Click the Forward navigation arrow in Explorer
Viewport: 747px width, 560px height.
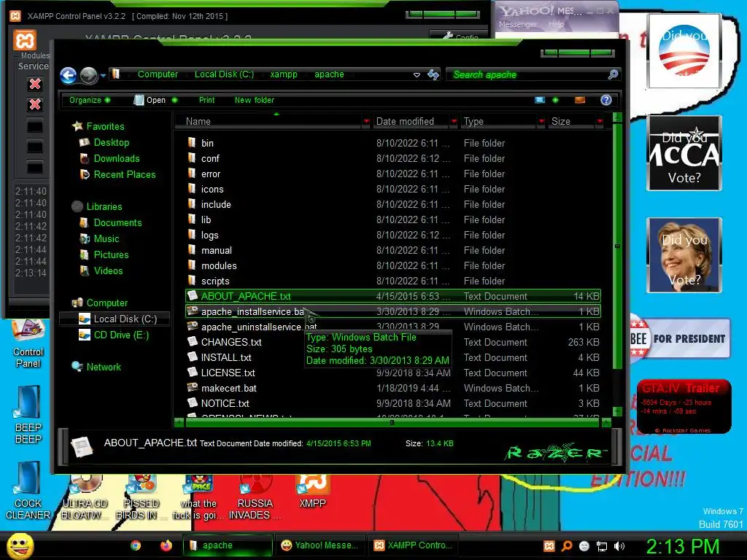(x=88, y=75)
